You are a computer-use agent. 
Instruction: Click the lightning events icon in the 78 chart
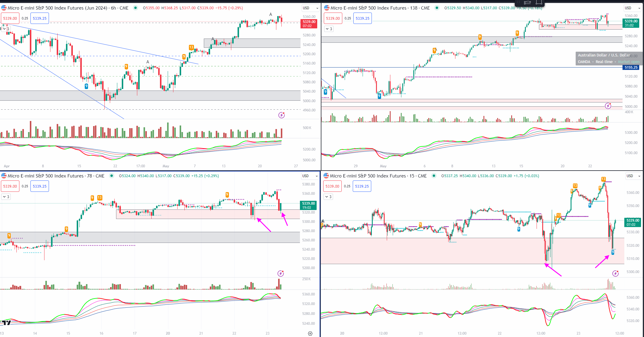281,273
